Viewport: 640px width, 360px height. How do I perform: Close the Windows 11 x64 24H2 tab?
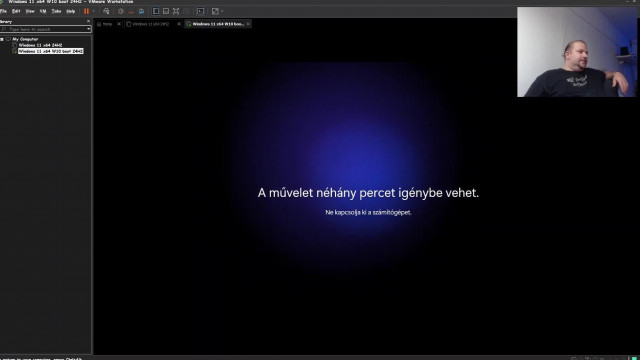[x=179, y=24]
